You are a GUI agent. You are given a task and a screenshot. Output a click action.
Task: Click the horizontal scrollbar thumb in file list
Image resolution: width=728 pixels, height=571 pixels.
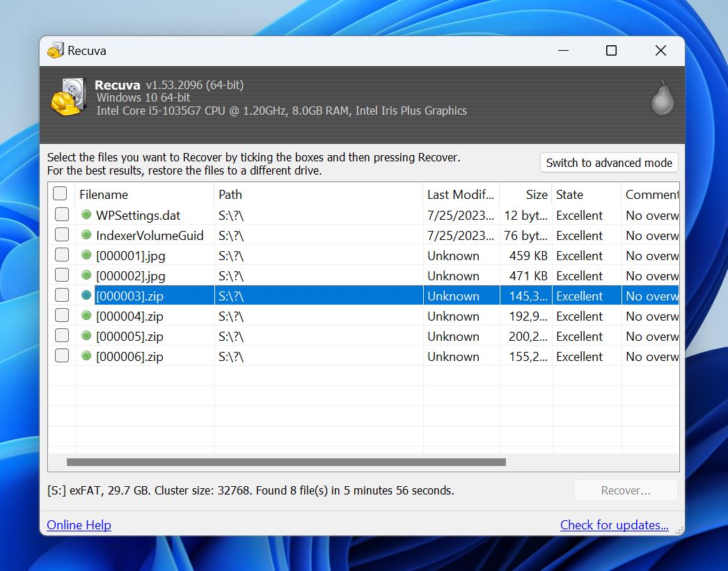286,462
